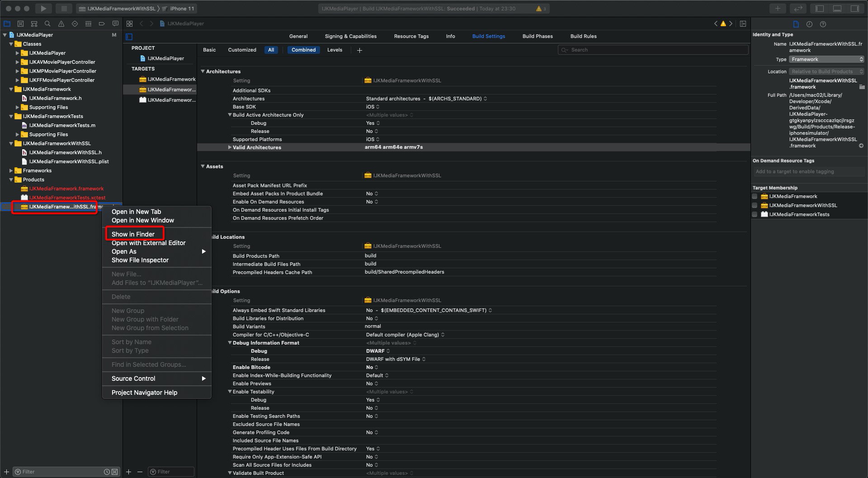Check IJKMediaFrameworkTests target membership
This screenshot has width=868, height=478.
click(755, 214)
